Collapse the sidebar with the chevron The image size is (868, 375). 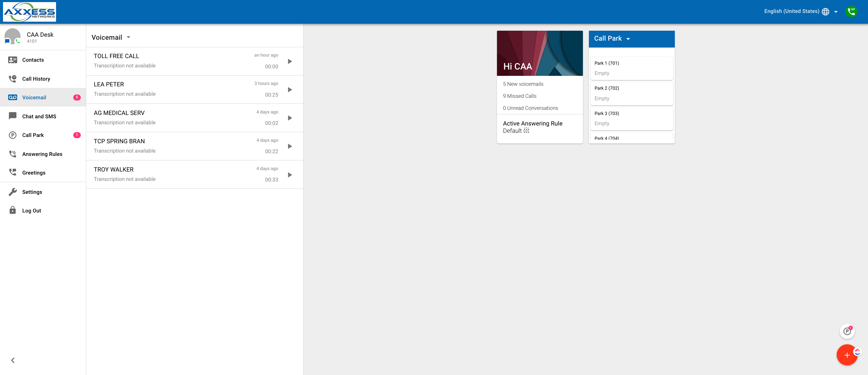point(13,360)
